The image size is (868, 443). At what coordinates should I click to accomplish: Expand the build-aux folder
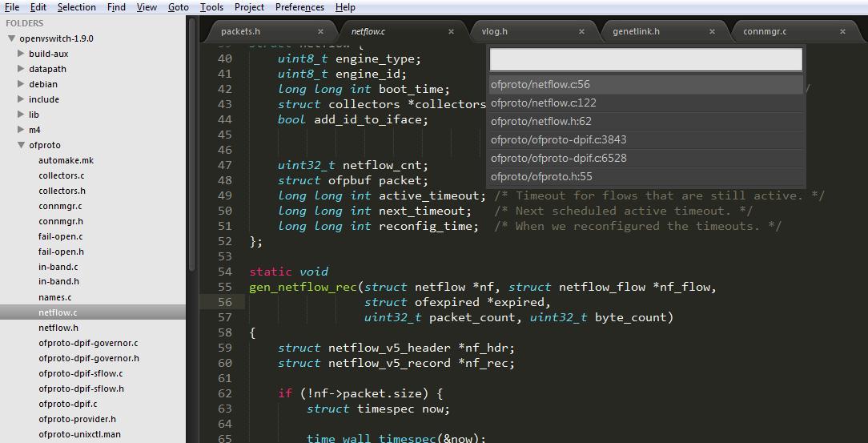point(22,54)
